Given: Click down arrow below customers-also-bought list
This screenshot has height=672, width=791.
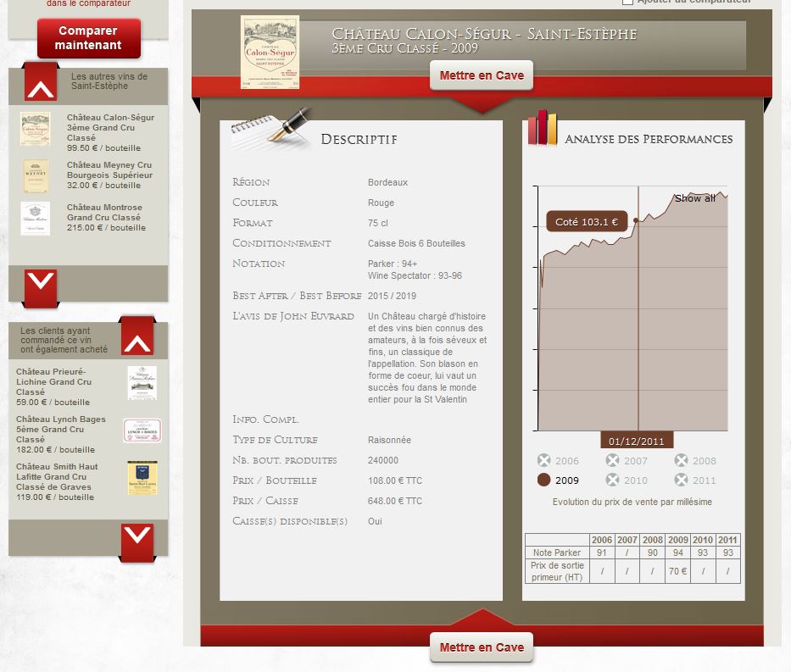Looking at the screenshot, I should click(137, 542).
